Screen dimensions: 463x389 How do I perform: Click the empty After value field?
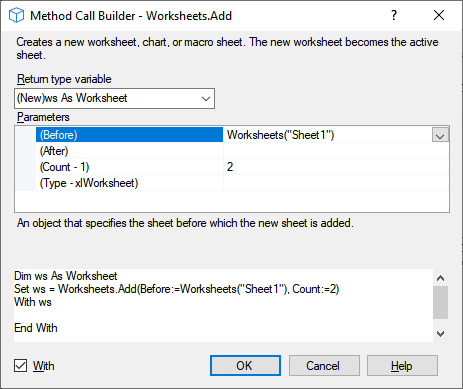coord(336,151)
